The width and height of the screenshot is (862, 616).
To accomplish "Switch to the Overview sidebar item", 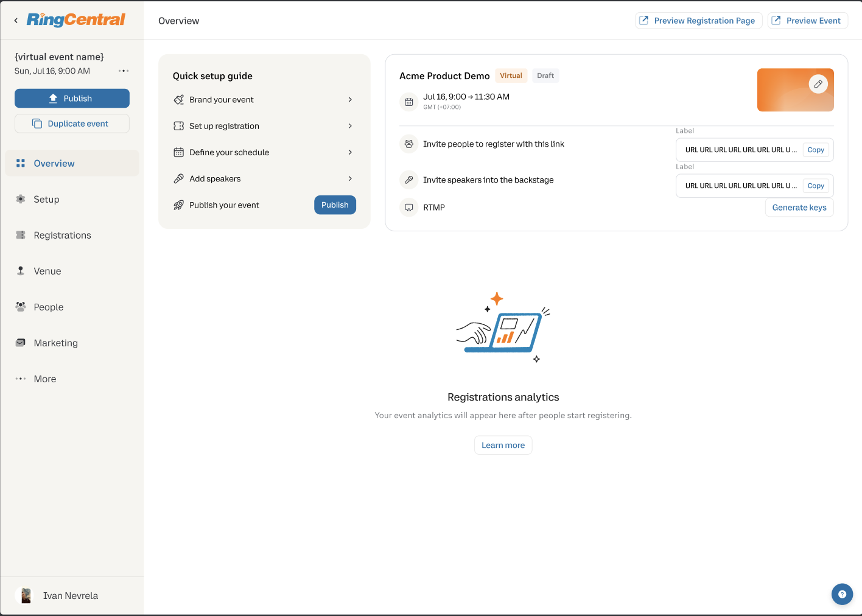I will (x=54, y=163).
